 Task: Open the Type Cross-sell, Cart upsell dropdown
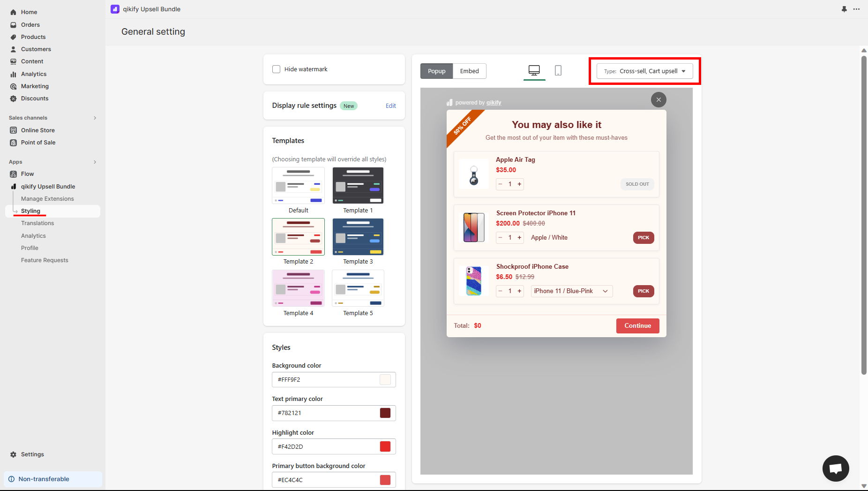[644, 71]
